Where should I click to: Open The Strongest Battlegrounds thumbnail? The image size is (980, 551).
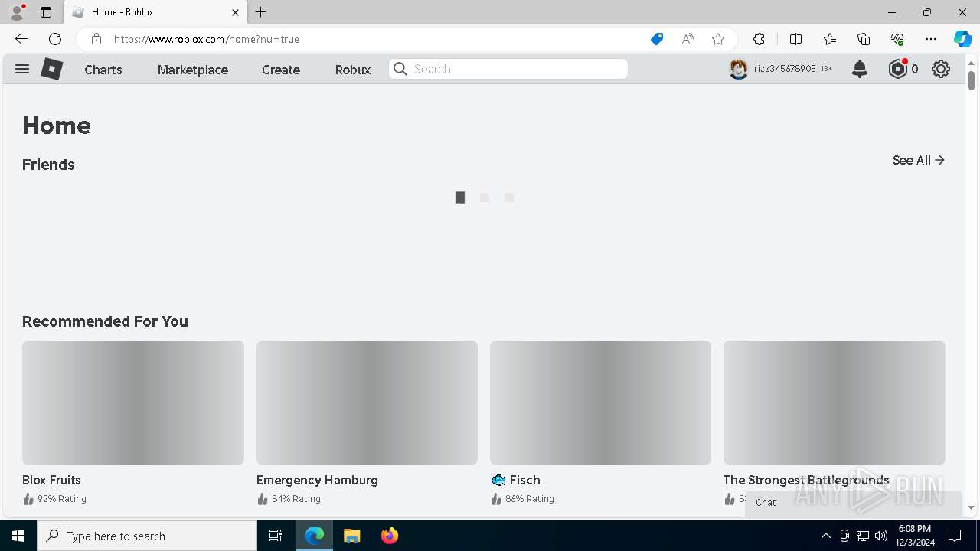(835, 403)
